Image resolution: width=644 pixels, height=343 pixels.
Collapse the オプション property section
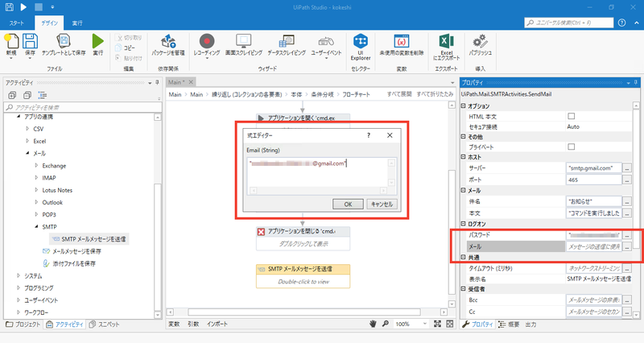464,106
